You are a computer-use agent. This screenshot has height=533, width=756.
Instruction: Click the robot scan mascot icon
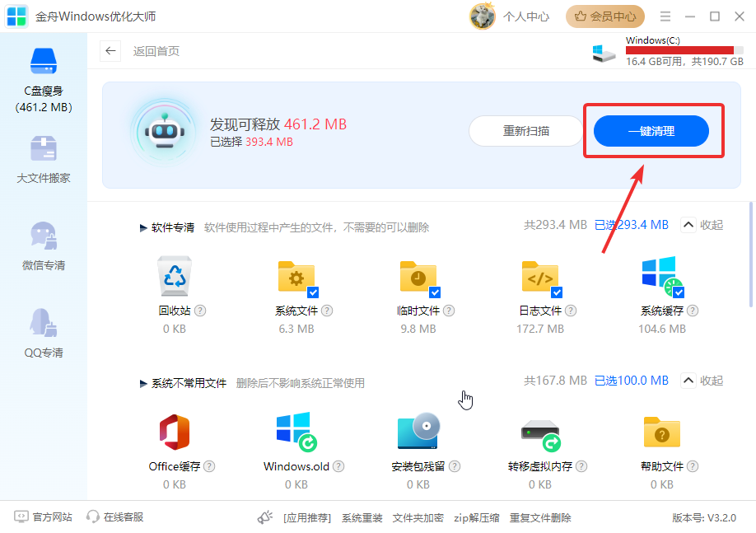click(165, 132)
